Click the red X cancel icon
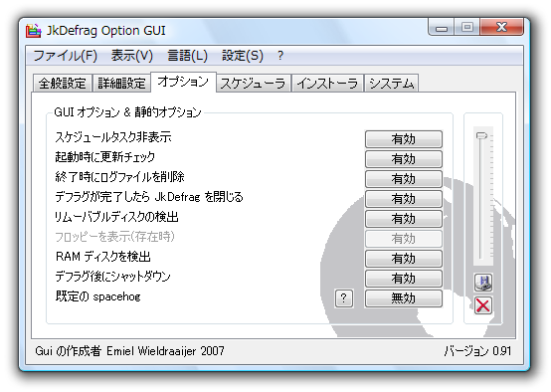Screen dimensions: 551x392 point(483,305)
